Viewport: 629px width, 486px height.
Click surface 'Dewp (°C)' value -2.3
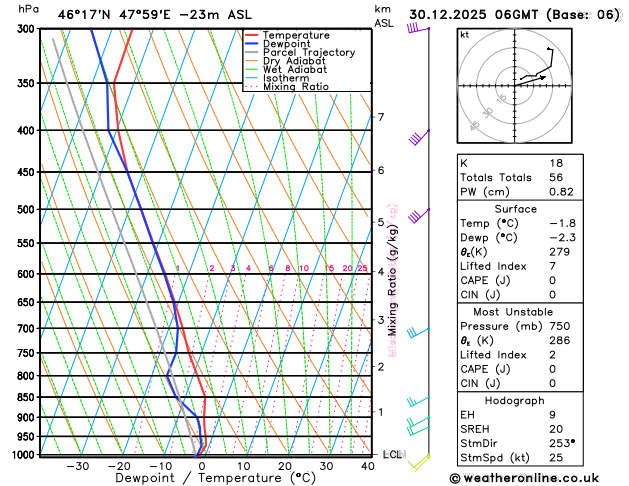(x=562, y=238)
